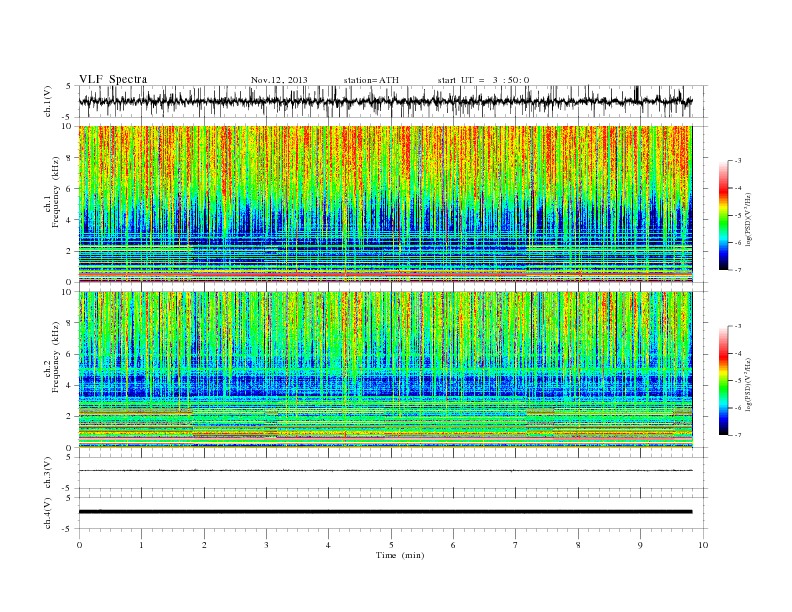Click the "5" tick on the time axis
Image resolution: width=792 pixels, height=612 pixels.
tap(391, 545)
